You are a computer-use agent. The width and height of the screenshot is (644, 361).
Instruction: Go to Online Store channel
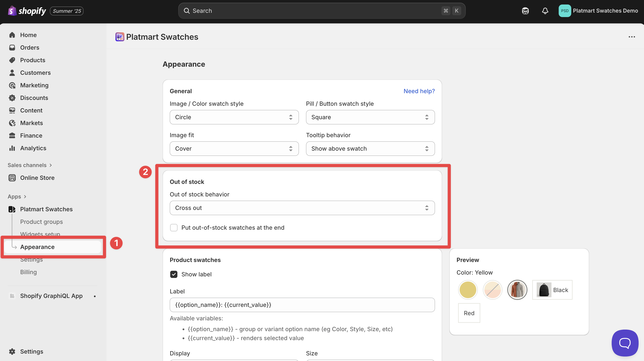point(37,178)
